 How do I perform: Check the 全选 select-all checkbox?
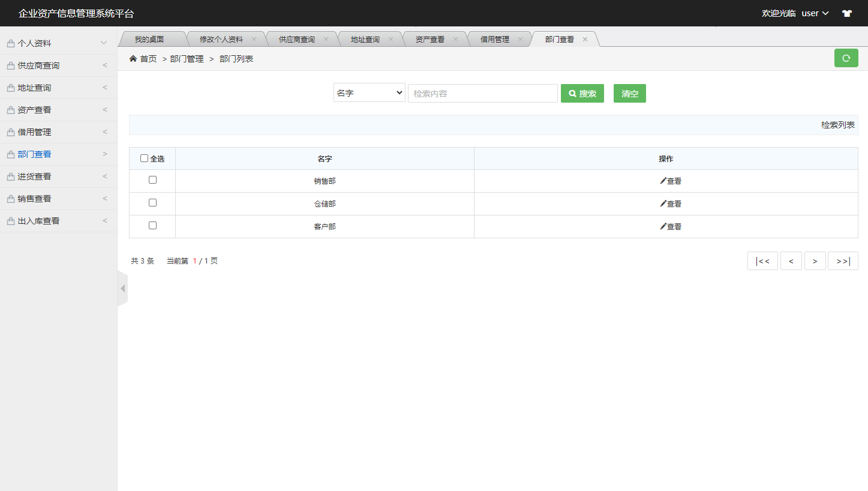(144, 157)
